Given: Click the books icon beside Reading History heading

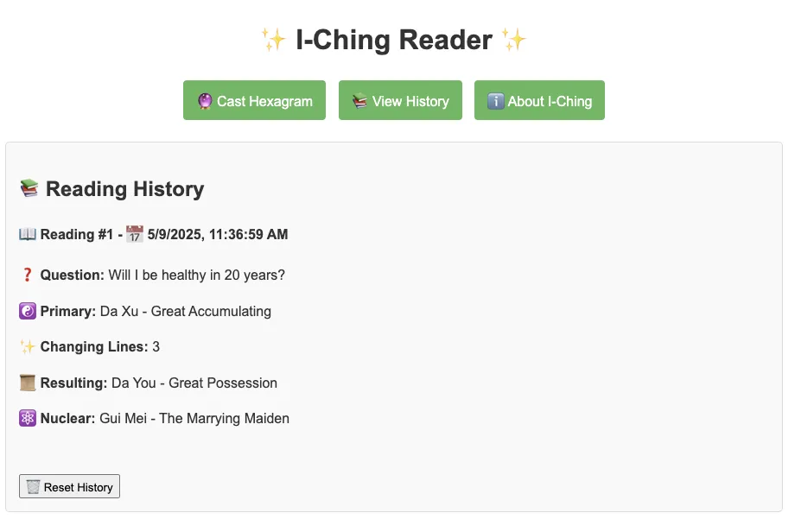Looking at the screenshot, I should [x=29, y=188].
